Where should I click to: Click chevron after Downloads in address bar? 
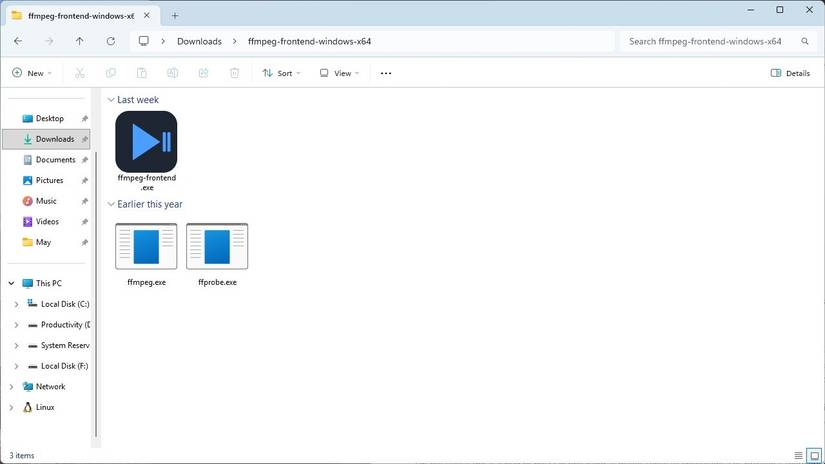235,41
